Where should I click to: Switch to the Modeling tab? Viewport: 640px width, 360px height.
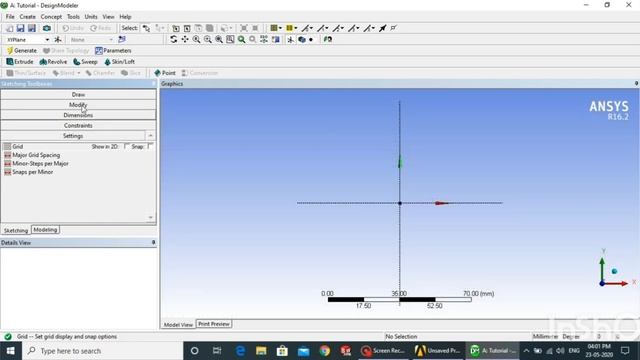tap(45, 230)
